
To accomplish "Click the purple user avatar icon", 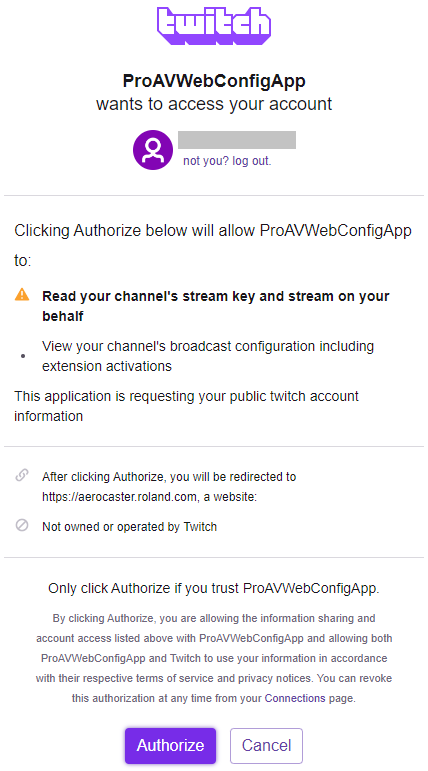I will 153,150.
